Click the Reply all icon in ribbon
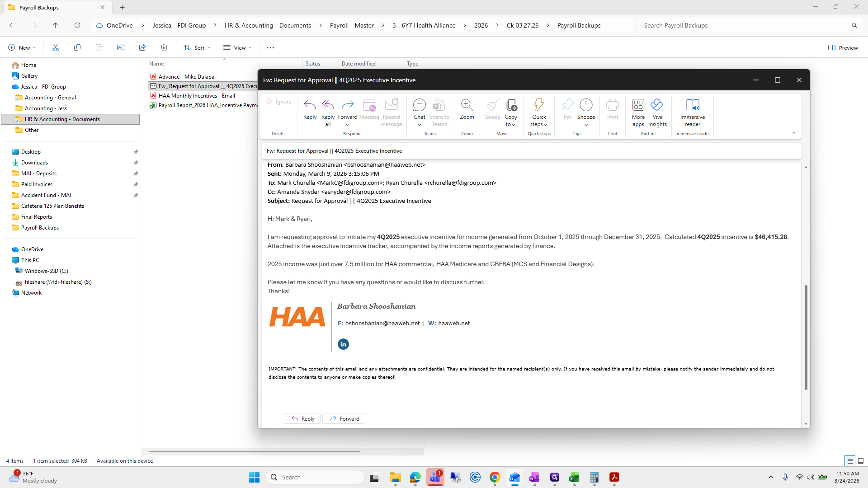The image size is (868, 488). [x=328, y=105]
